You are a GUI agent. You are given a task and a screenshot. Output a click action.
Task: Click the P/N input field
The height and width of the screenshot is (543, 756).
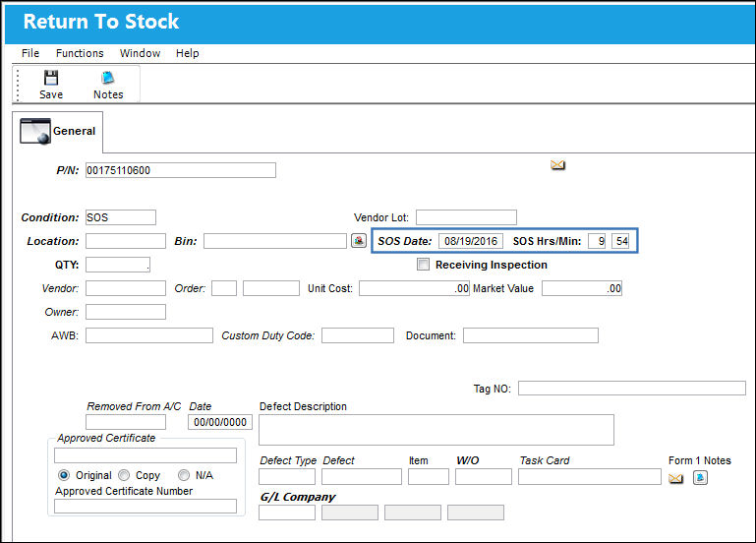[x=181, y=170]
